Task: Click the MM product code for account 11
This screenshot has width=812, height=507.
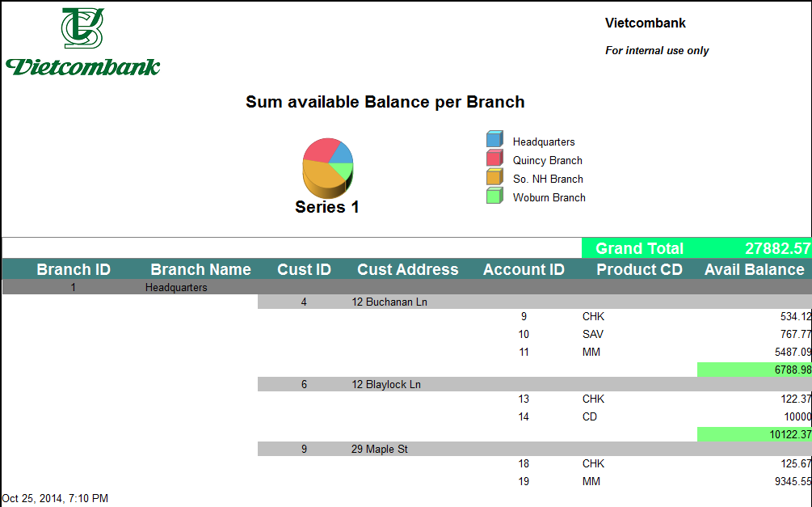Action: tap(591, 352)
